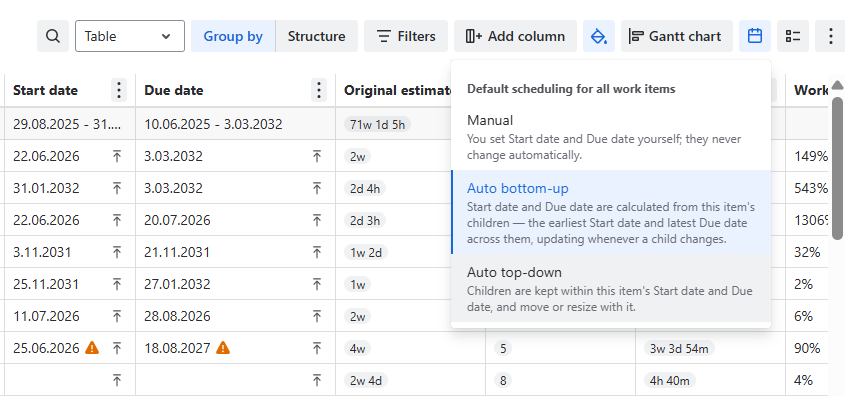Click the 2d 3h estimate
The image size is (845, 396).
coord(364,220)
